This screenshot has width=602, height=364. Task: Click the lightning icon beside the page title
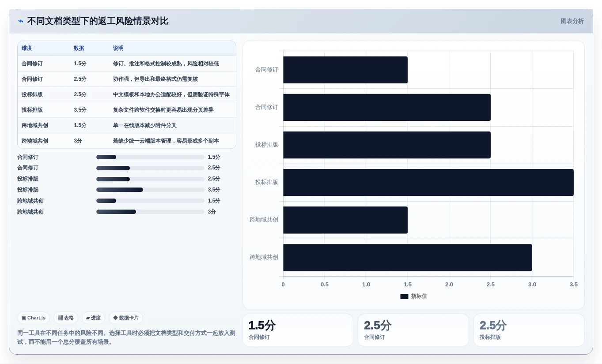[21, 21]
